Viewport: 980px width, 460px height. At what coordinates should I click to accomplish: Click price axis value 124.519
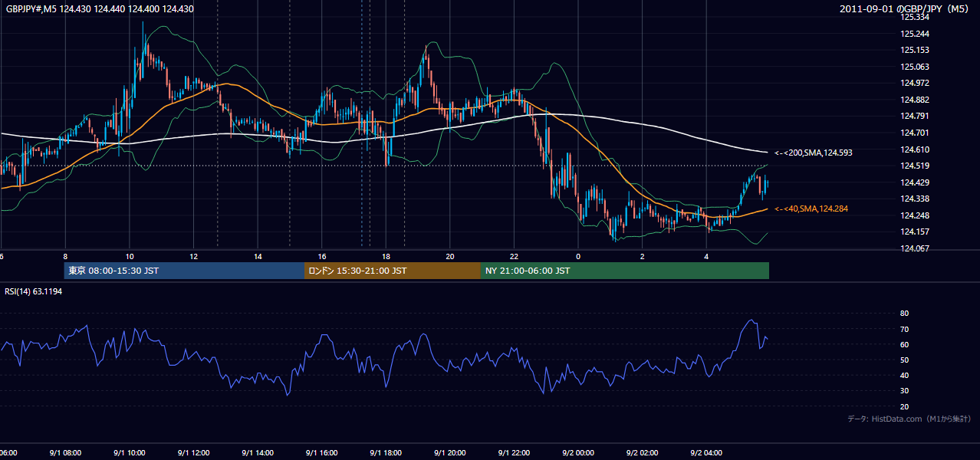click(915, 166)
